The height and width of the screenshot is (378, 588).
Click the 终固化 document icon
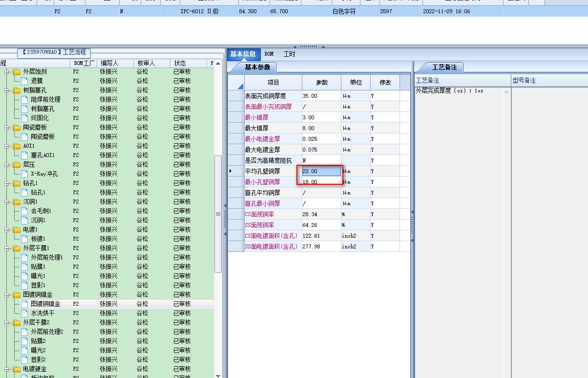click(x=24, y=118)
